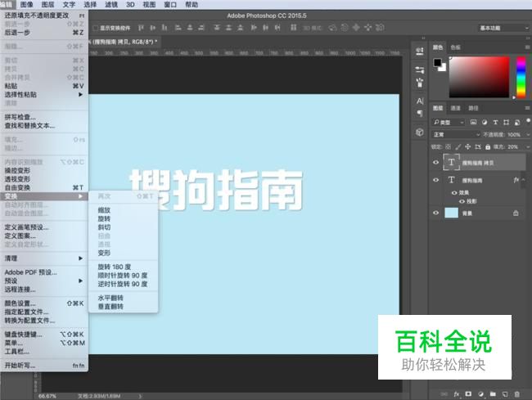
Task: Lock all padlock icon in lock row
Action: (x=488, y=146)
